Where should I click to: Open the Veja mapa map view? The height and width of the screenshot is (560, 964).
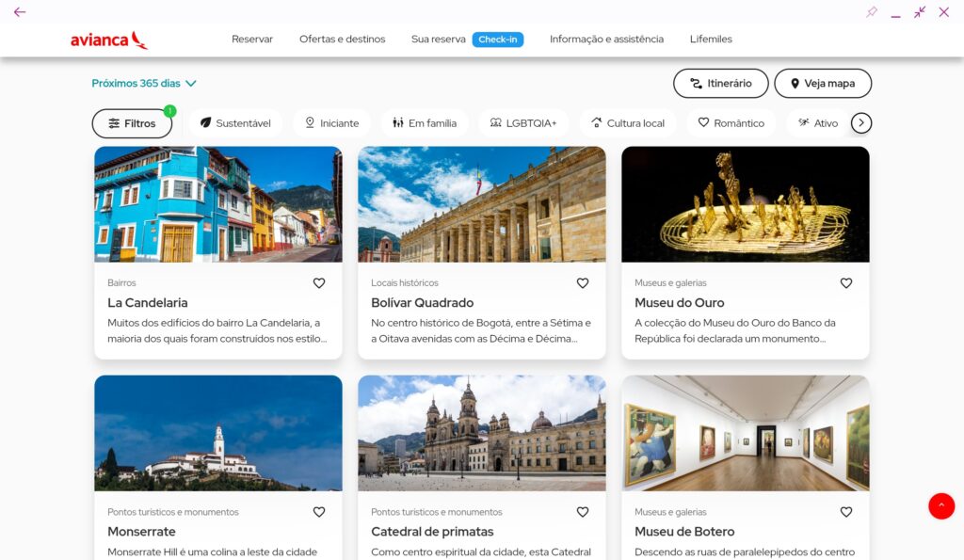(x=822, y=83)
